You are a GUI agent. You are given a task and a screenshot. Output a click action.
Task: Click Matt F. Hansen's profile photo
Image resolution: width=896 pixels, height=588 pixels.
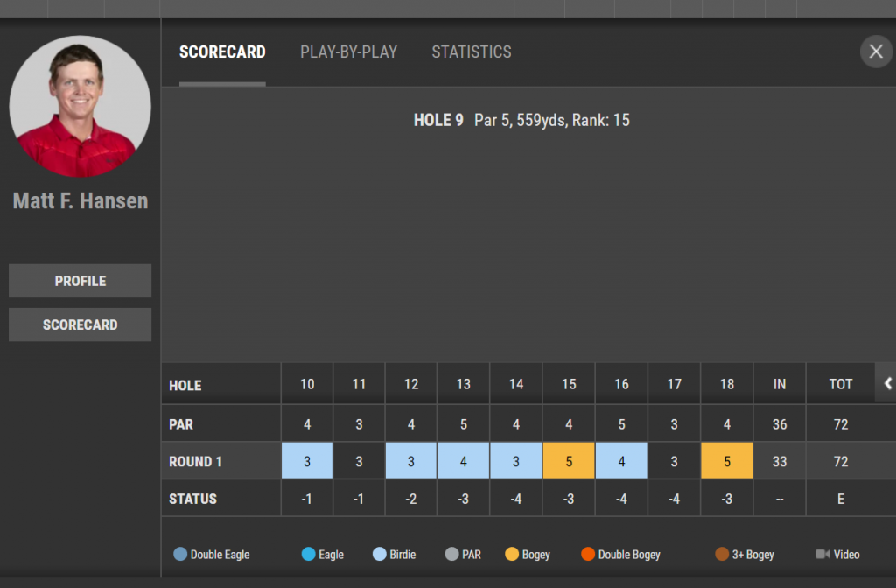[x=80, y=106]
